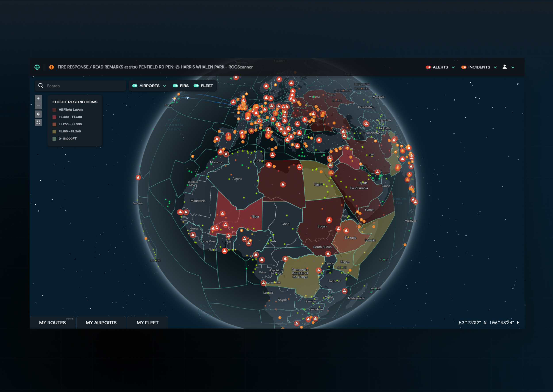Click the orange incident warning icon in the header ticker

[x=52, y=67]
